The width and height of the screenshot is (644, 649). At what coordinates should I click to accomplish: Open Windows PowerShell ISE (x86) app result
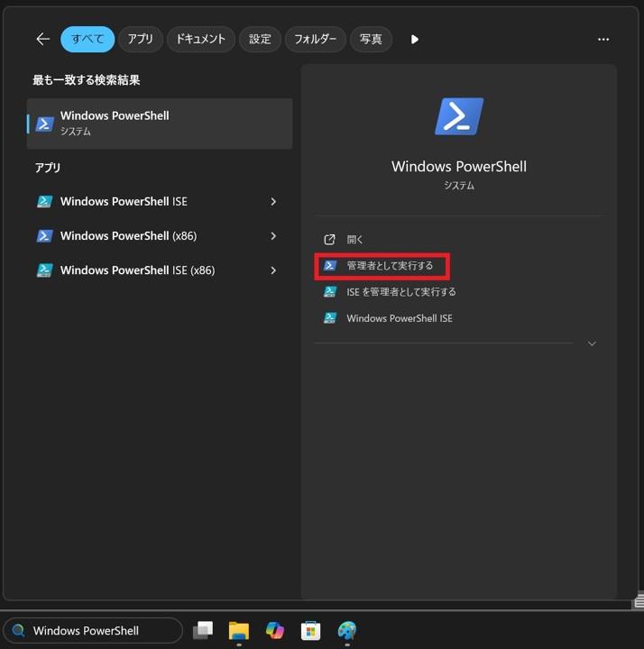[x=160, y=270]
